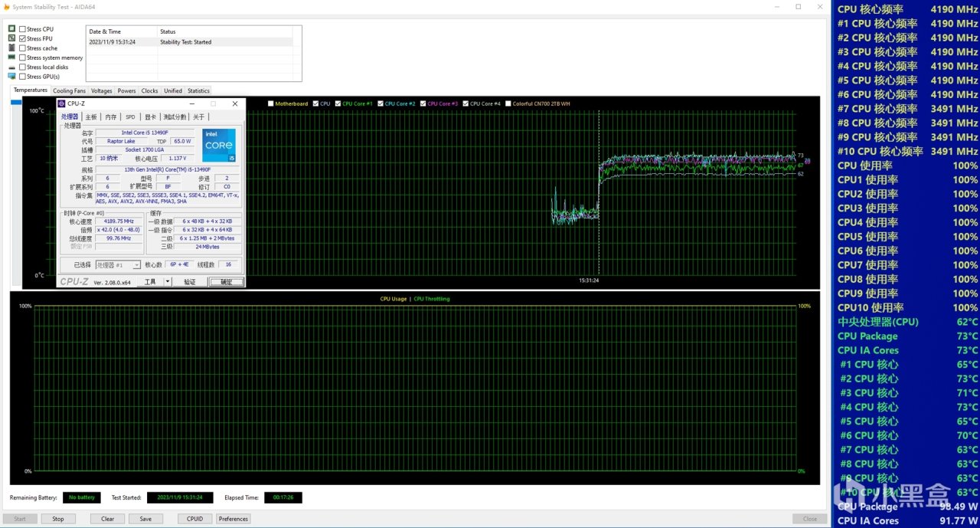Image resolution: width=980 pixels, height=528 pixels.
Task: Switch to the Voltages tab
Action: coord(101,90)
